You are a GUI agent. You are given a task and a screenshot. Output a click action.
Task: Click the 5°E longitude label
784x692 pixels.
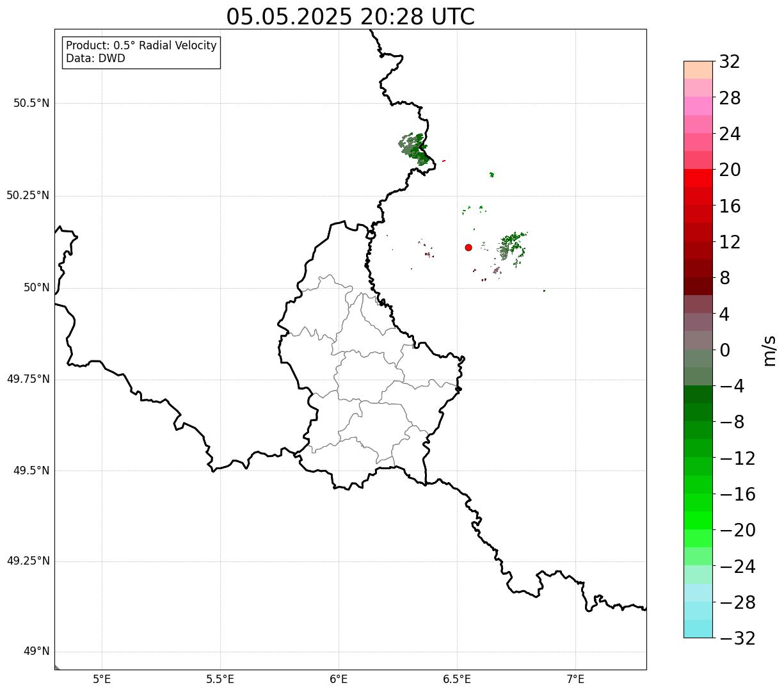tap(102, 679)
